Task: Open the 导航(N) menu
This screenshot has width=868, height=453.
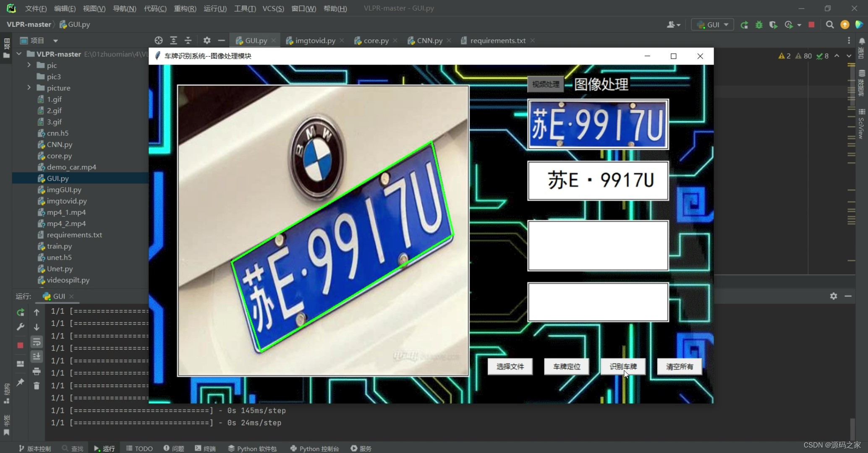Action: pyautogui.click(x=124, y=8)
